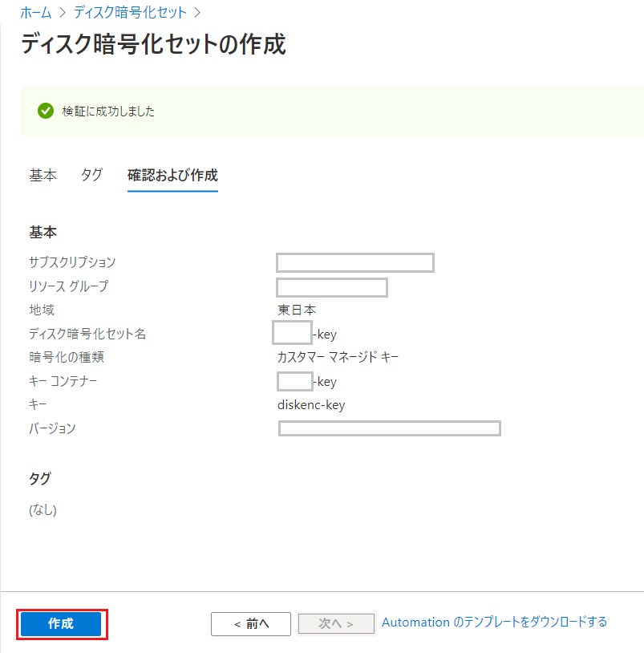Select the 確認および作成 tab

[x=172, y=175]
